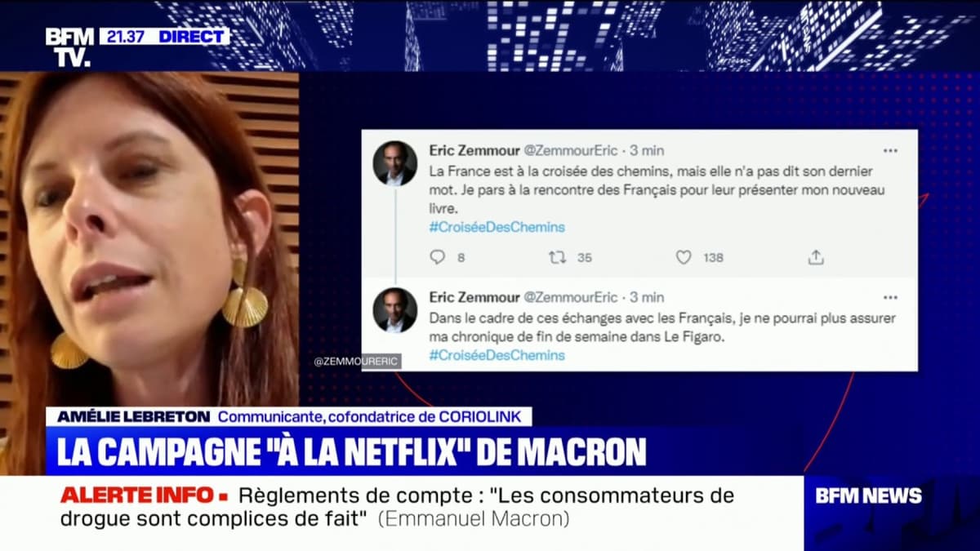Click @ZemmourEric handle in second tweet
Viewport: 980px width, 551px height.
[x=570, y=296]
